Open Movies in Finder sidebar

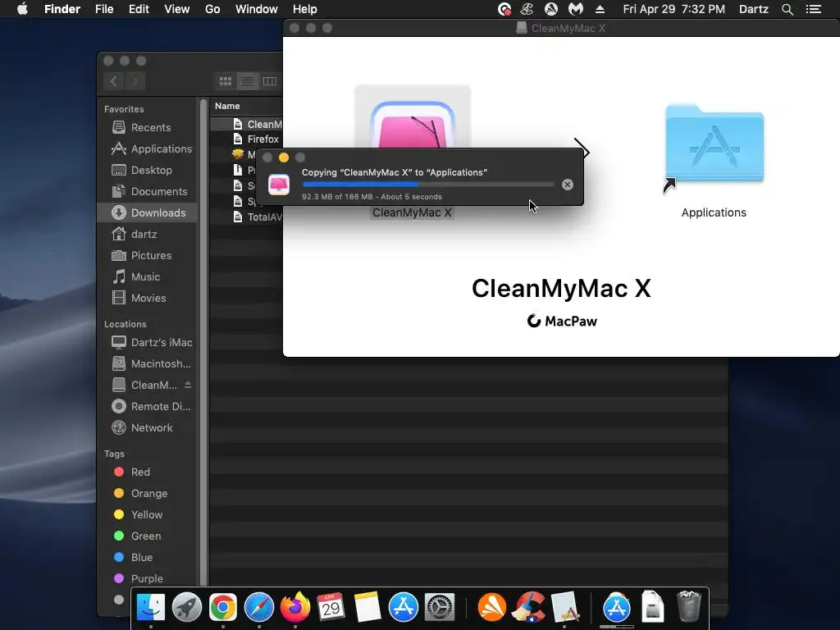tap(147, 299)
